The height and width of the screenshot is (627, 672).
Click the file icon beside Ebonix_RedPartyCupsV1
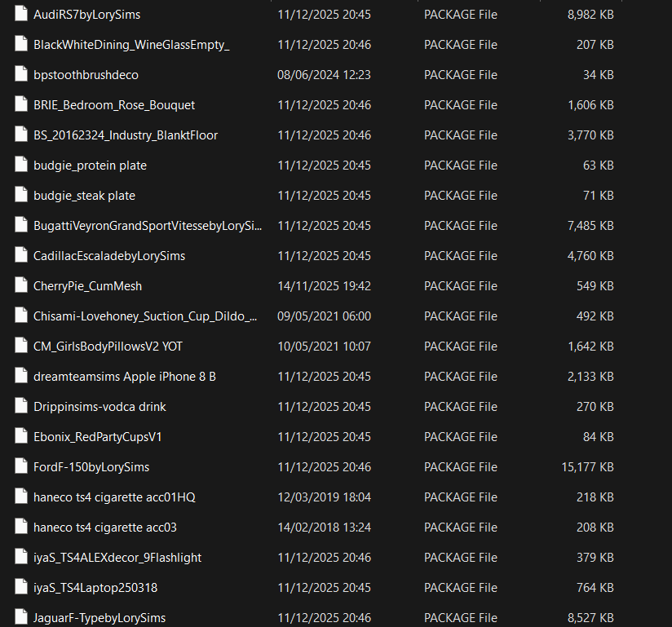pyautogui.click(x=21, y=436)
